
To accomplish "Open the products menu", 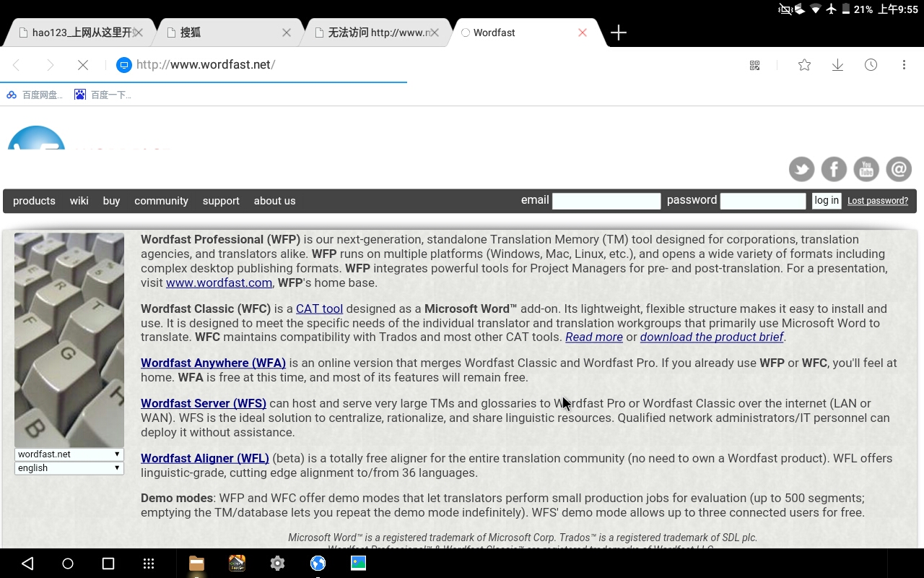I will (x=34, y=201).
